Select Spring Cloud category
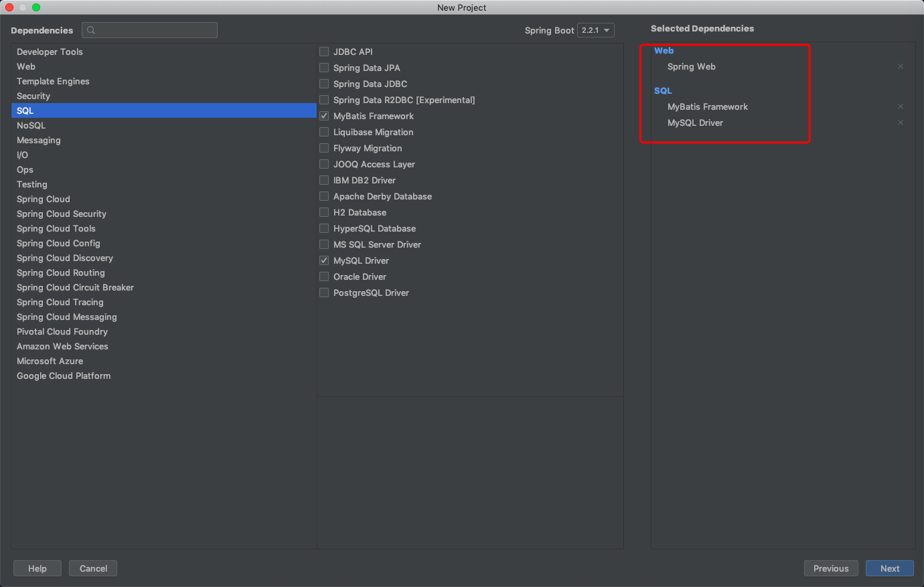The height and width of the screenshot is (587, 924). [x=164, y=199]
